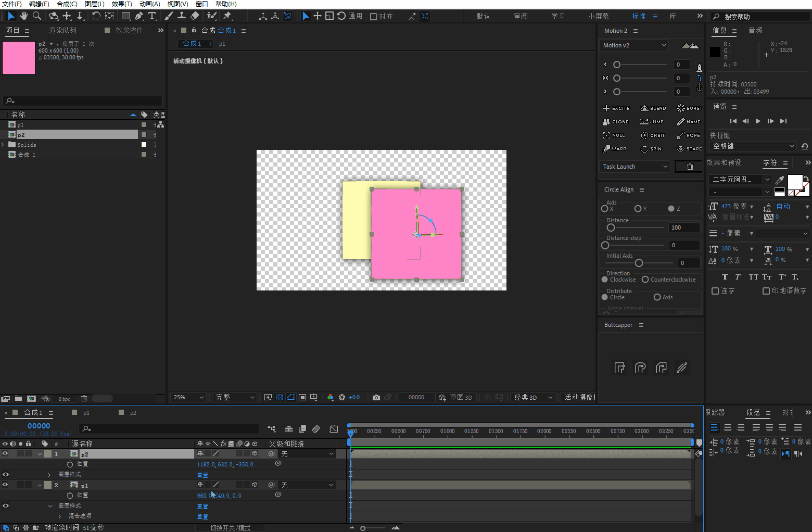Switch to the 小屏幕 workspace
812x532 pixels.
(x=599, y=16)
